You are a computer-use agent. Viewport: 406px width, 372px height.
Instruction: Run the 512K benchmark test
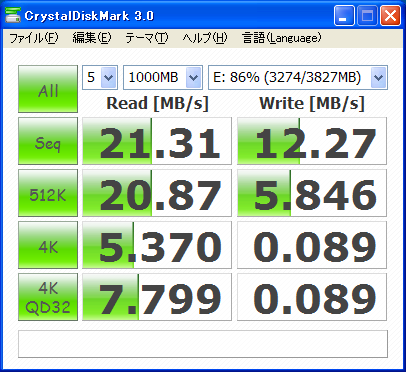48,193
